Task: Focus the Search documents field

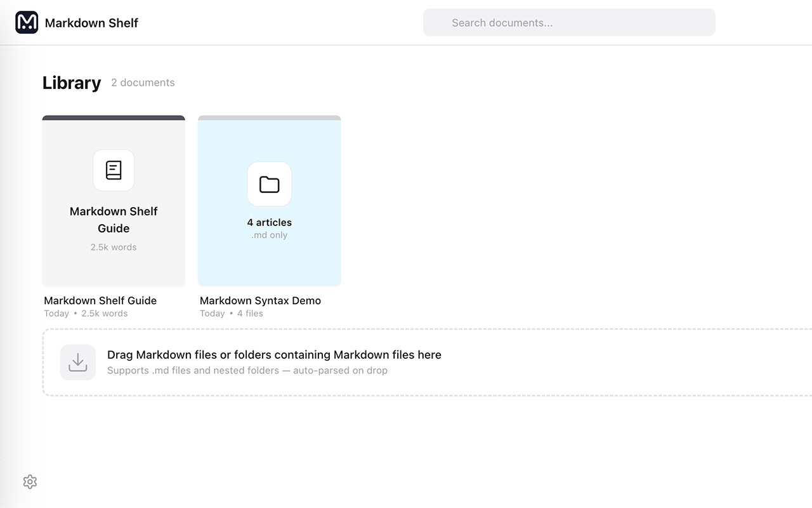Action: (569, 23)
